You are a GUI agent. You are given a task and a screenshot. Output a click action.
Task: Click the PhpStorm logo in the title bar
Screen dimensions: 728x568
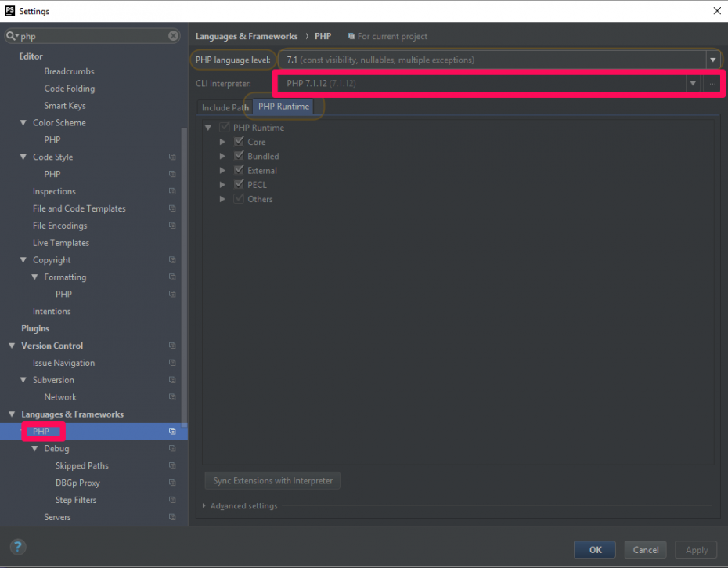point(9,10)
